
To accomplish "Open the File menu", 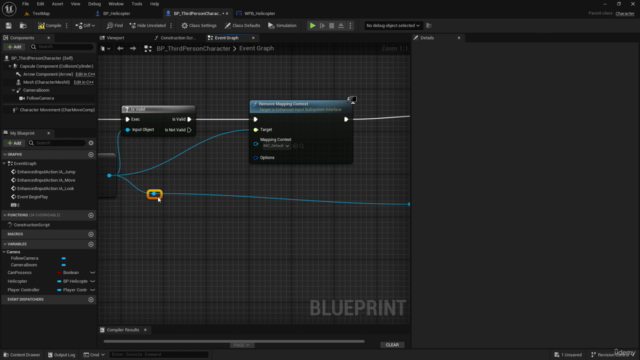I will 25,4.
